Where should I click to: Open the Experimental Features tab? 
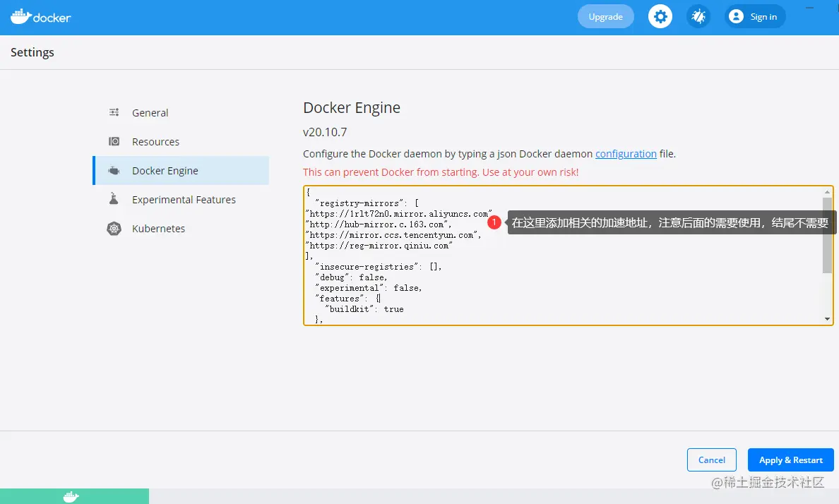(181, 200)
